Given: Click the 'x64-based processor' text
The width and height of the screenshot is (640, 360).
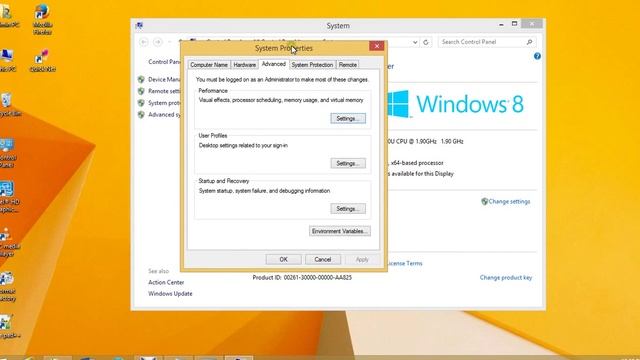Looking at the screenshot, I should click(417, 163).
